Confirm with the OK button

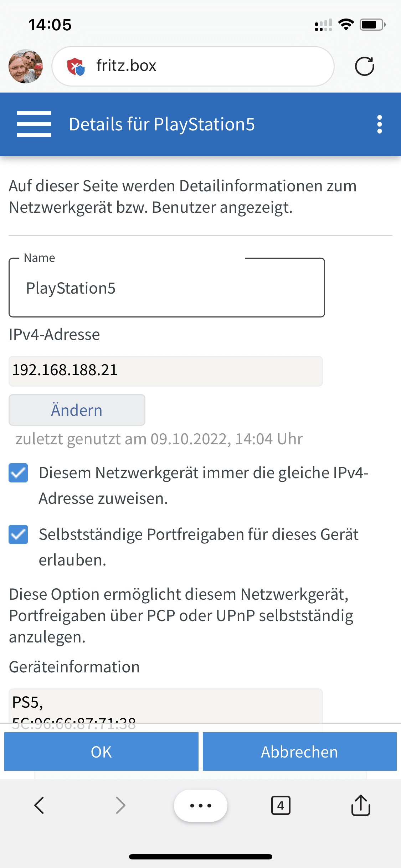point(101,751)
